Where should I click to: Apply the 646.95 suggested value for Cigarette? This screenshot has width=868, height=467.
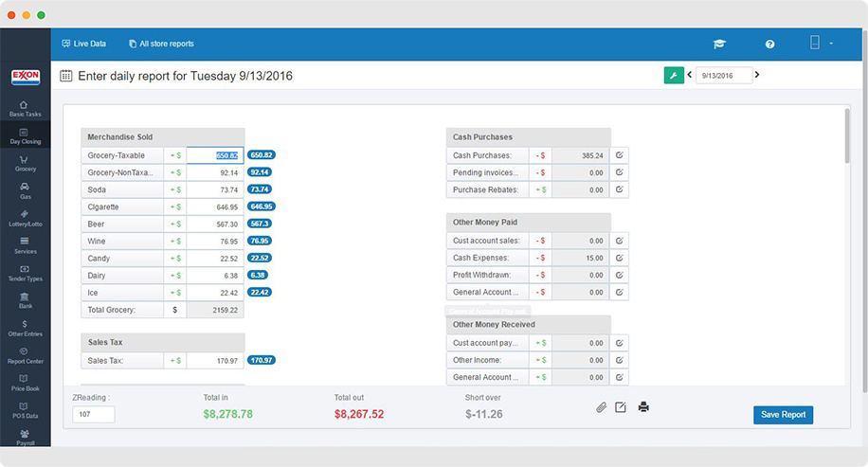(261, 207)
